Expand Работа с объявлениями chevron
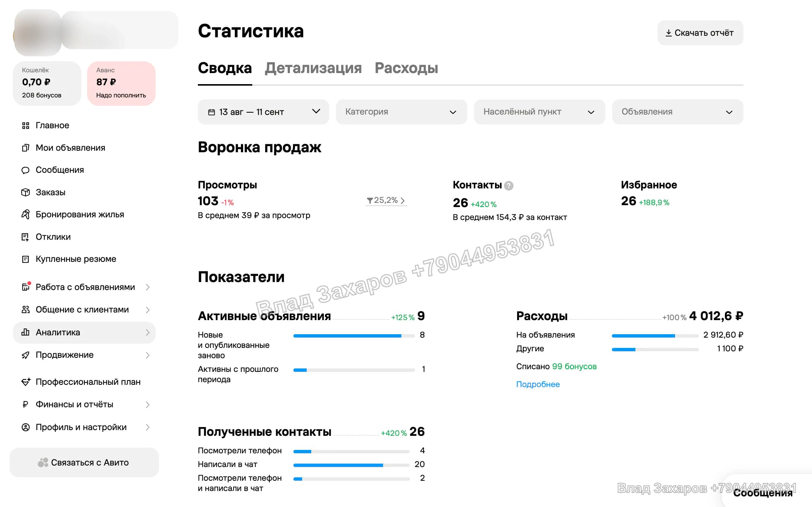The height and width of the screenshot is (507, 812). (x=148, y=287)
